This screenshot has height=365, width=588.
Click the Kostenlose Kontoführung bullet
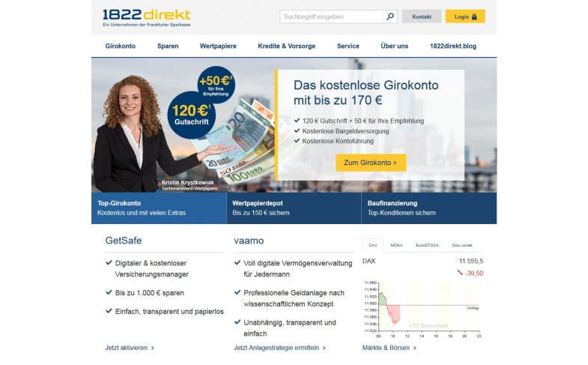(338, 142)
